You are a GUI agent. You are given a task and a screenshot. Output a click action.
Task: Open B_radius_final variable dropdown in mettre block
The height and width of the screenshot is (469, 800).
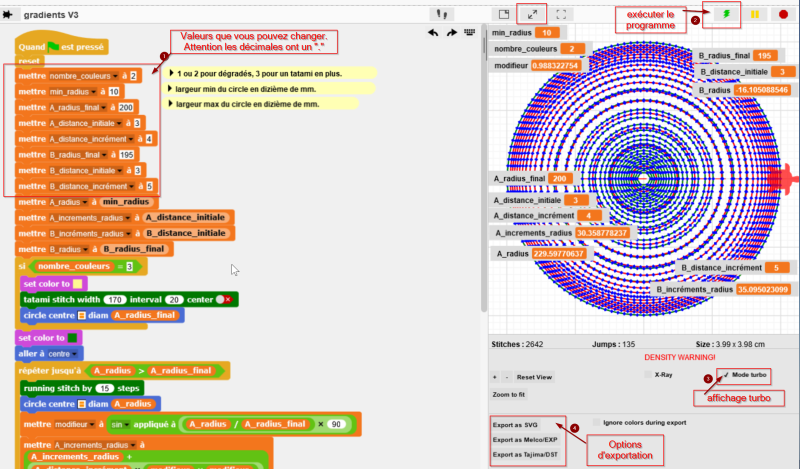pos(105,155)
